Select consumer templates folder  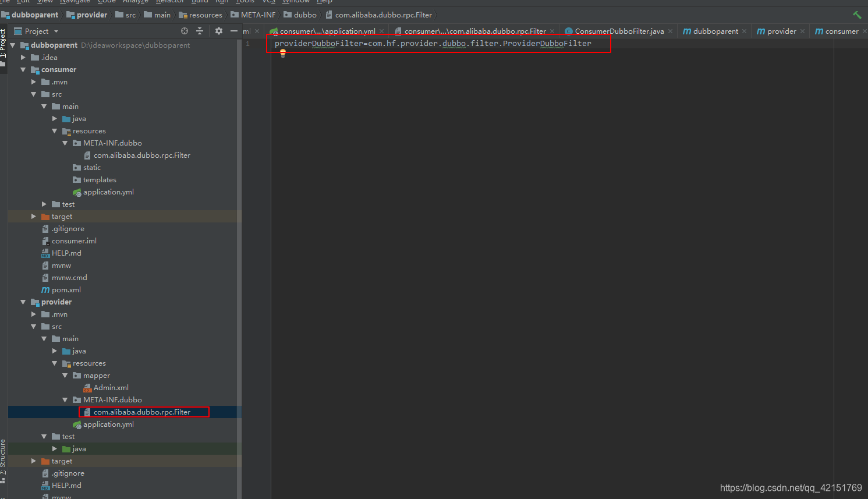click(x=100, y=179)
